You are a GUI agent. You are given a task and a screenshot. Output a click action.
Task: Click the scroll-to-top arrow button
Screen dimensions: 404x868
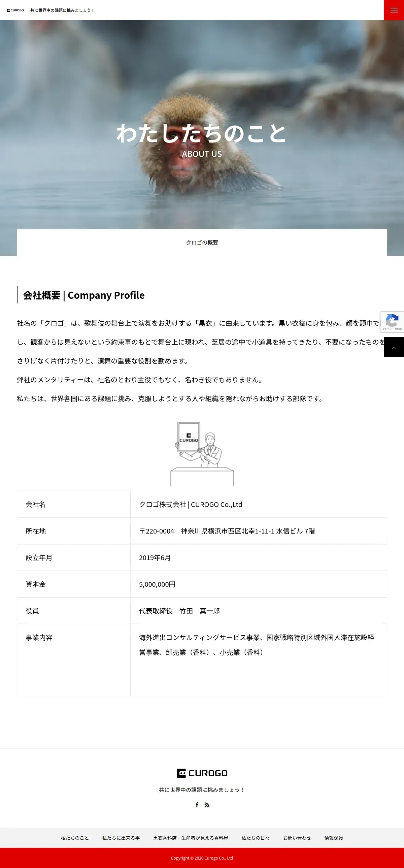(394, 347)
